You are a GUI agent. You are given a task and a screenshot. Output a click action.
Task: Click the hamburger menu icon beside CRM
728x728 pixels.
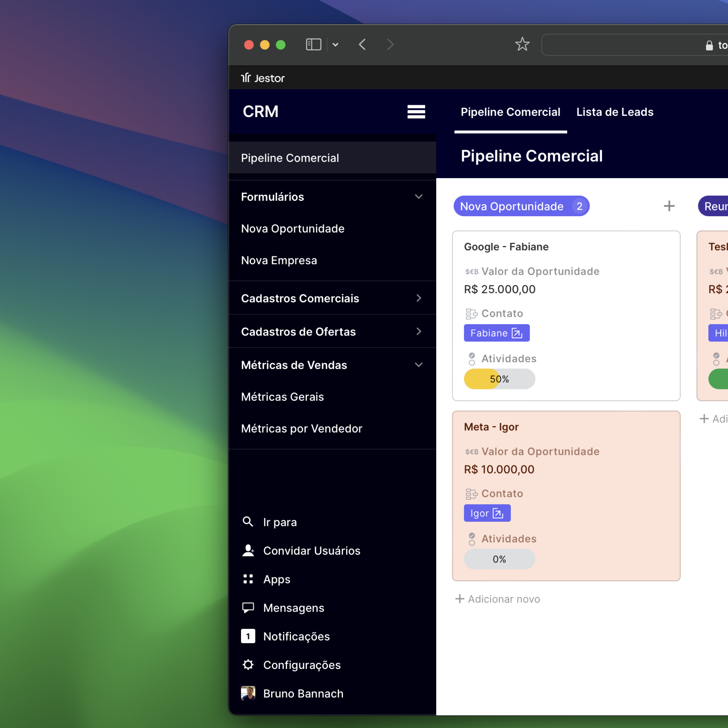416,112
